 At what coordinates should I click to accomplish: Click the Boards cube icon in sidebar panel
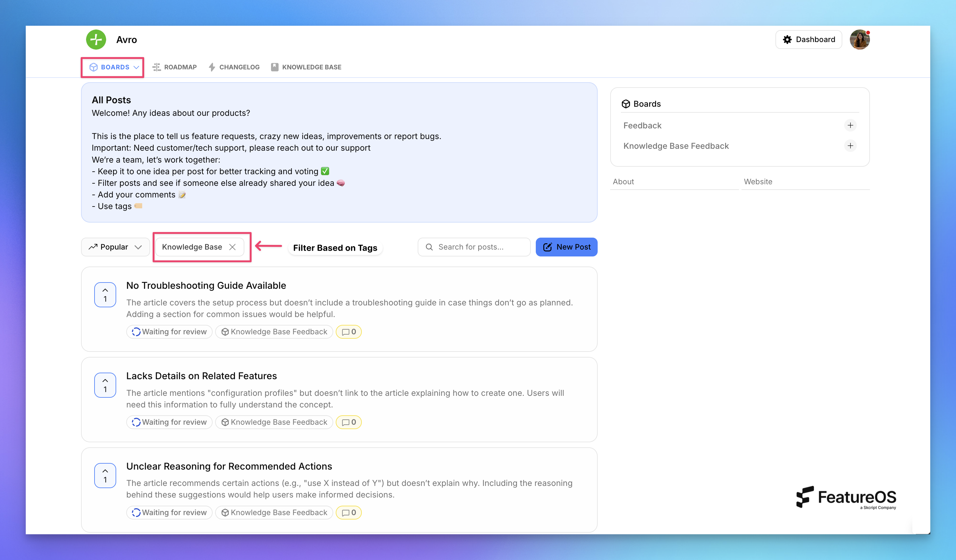pyautogui.click(x=626, y=104)
